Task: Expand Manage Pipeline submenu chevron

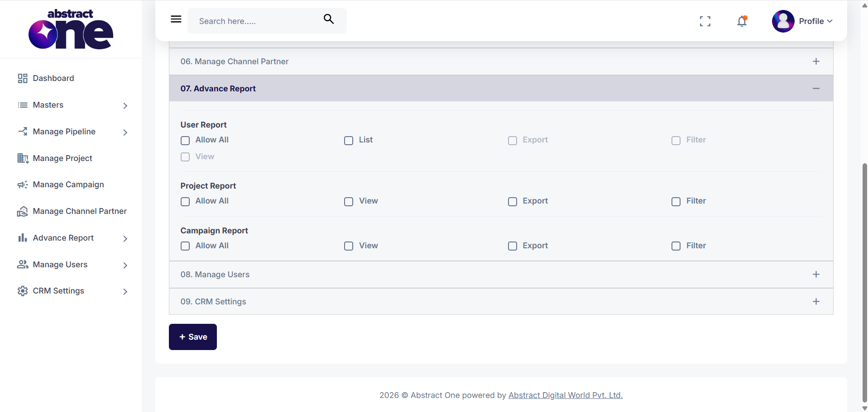Action: coord(125,133)
